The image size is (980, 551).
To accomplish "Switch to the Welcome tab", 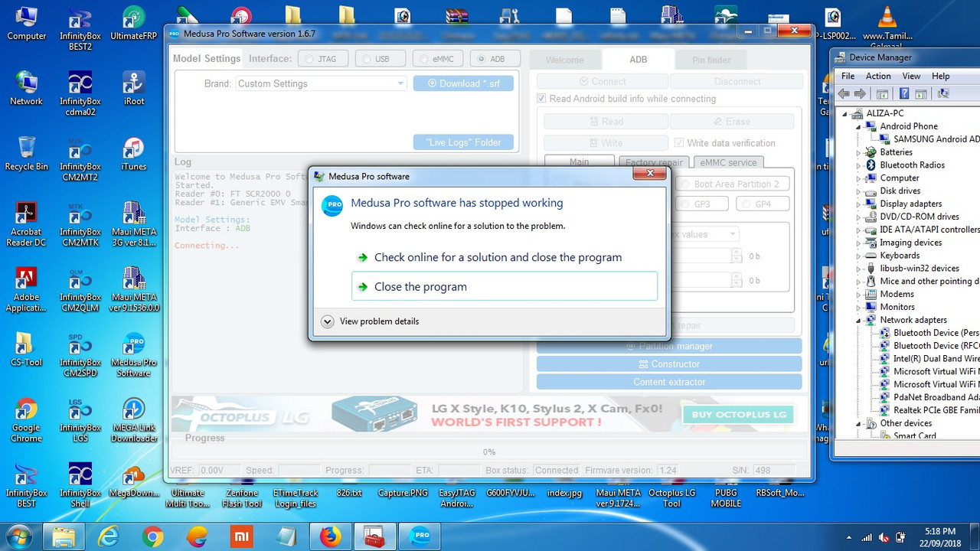I will tap(564, 60).
